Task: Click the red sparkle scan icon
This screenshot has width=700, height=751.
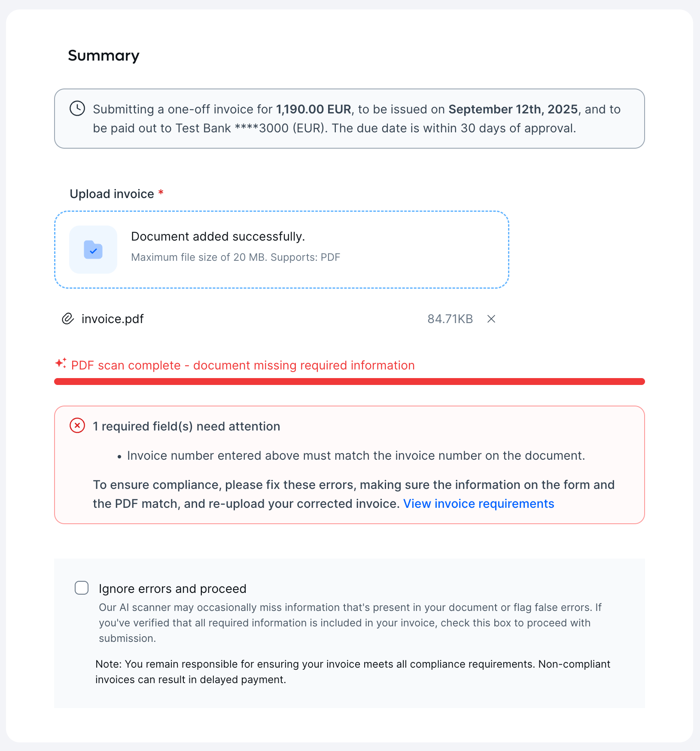Action: click(61, 363)
